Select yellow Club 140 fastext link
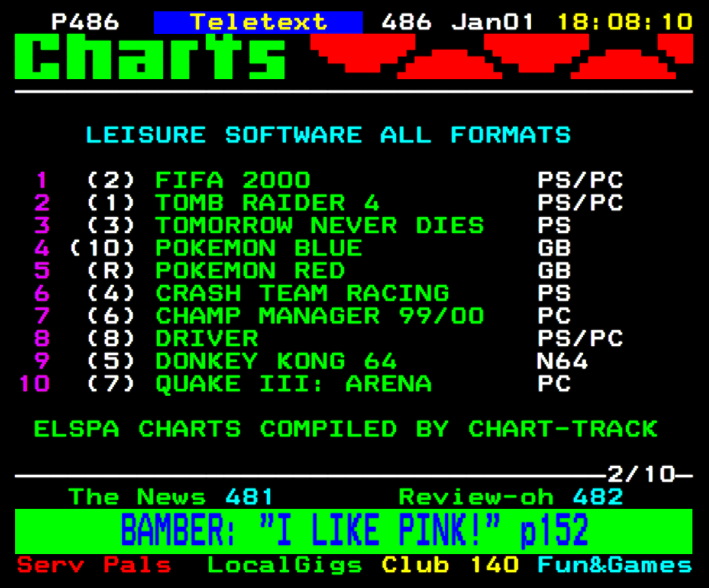Screen dimensions: 709x588 tap(450, 565)
